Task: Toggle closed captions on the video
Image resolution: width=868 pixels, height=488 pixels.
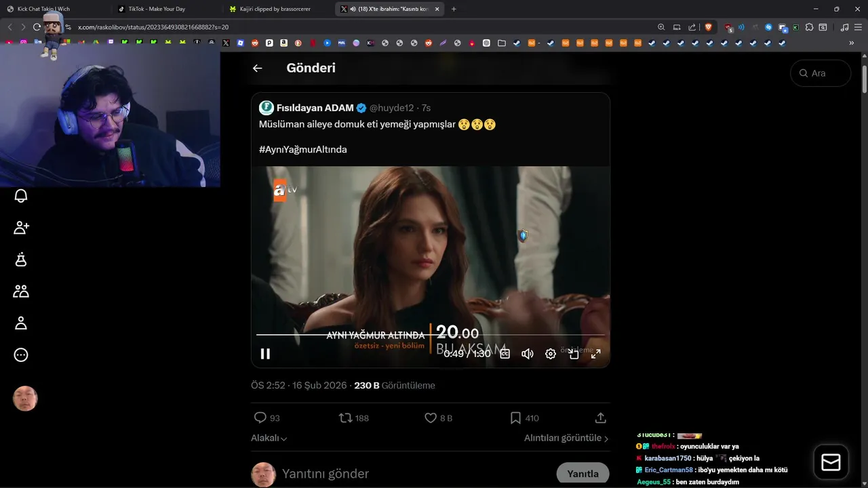Action: pyautogui.click(x=505, y=354)
